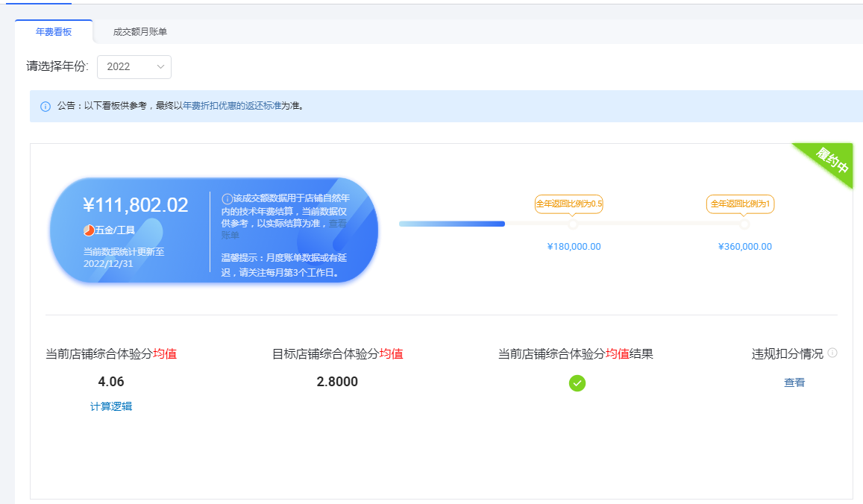Click the ¥180,000.00 milestone marker dot
Image resolution: width=863 pixels, height=504 pixels.
pyautogui.click(x=573, y=224)
